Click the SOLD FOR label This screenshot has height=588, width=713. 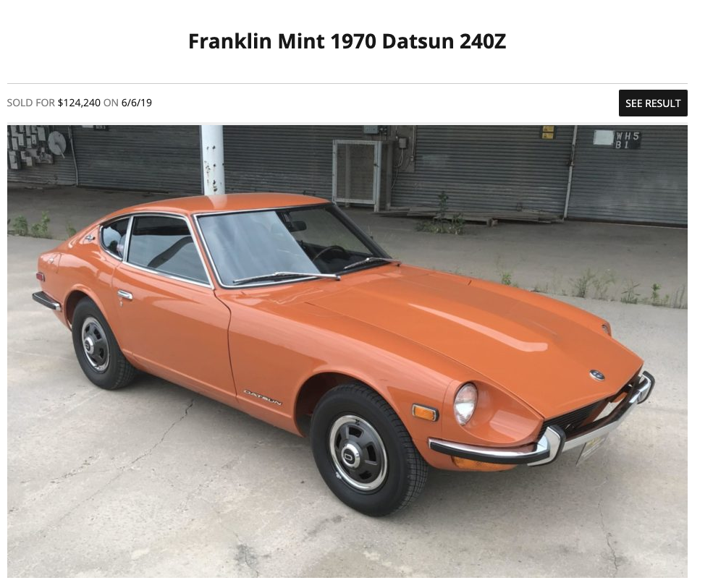point(31,103)
